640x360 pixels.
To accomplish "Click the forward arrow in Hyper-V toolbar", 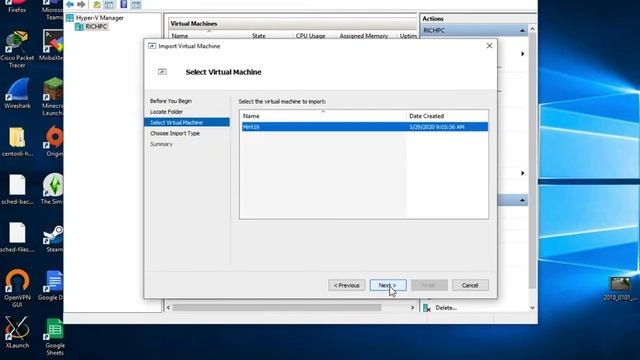I will tap(81, 4).
